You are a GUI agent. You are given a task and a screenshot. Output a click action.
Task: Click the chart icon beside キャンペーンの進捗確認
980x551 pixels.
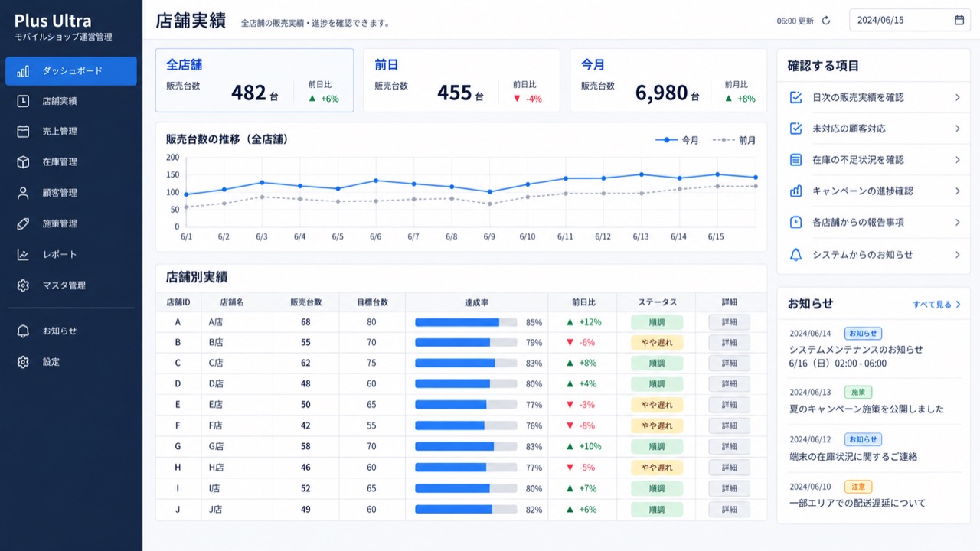tap(796, 191)
